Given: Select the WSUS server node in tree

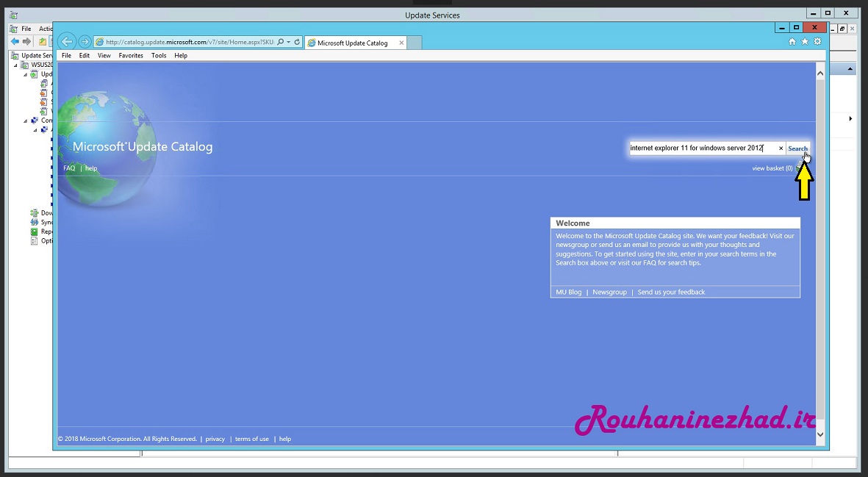Looking at the screenshot, I should coord(37,65).
